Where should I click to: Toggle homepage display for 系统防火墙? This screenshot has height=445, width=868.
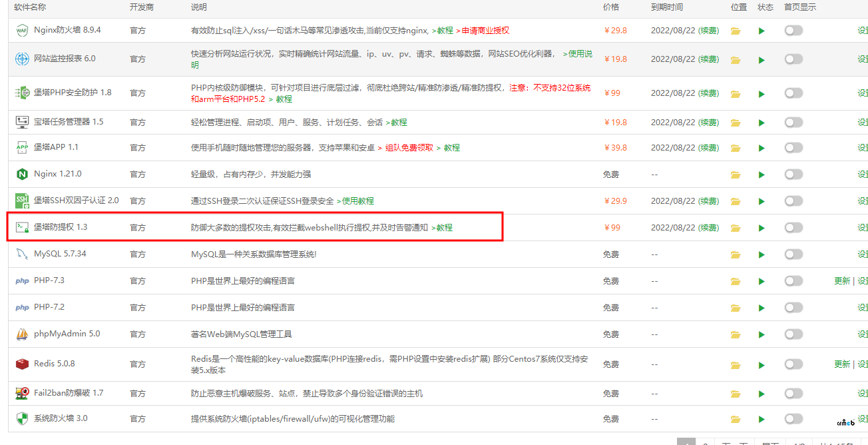pyautogui.click(x=793, y=418)
